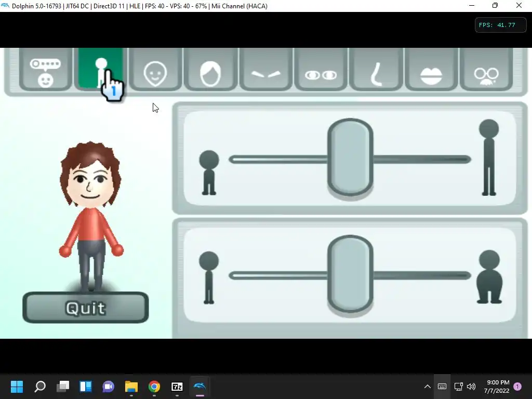
Task: Click the Dolphin icon in the title bar
Action: coord(5,6)
